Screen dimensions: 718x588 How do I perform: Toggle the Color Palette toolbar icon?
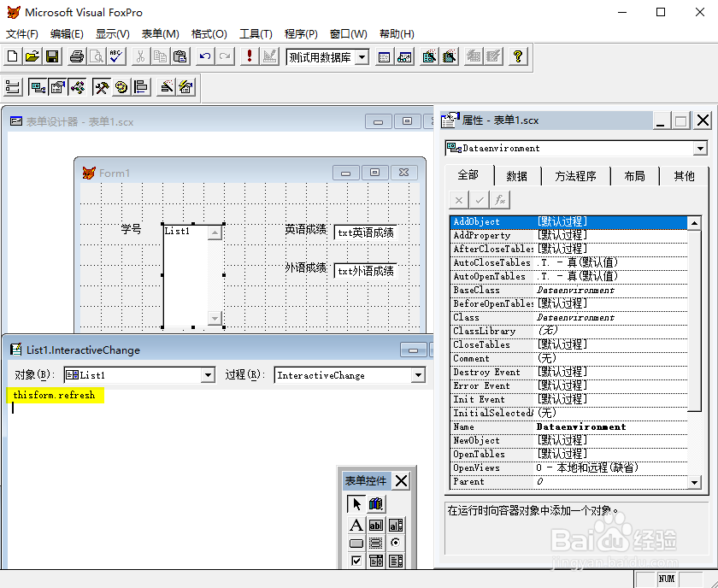coord(121,86)
